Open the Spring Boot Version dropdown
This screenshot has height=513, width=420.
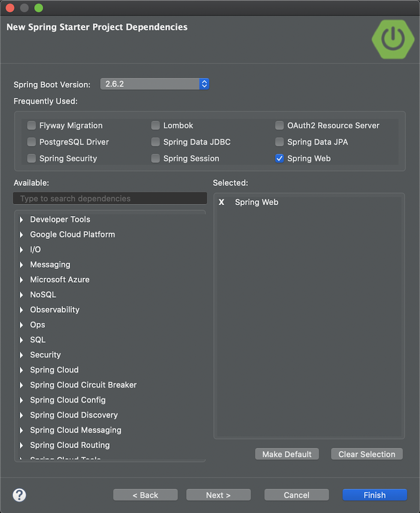[x=155, y=84]
